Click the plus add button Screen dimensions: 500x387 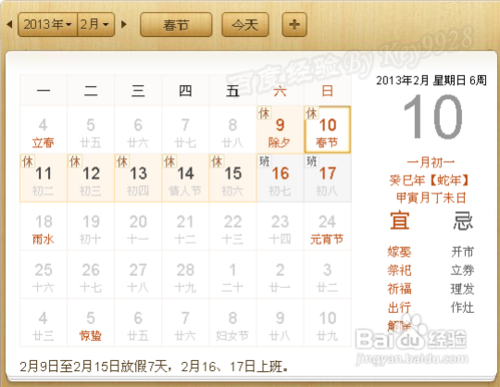click(x=294, y=24)
